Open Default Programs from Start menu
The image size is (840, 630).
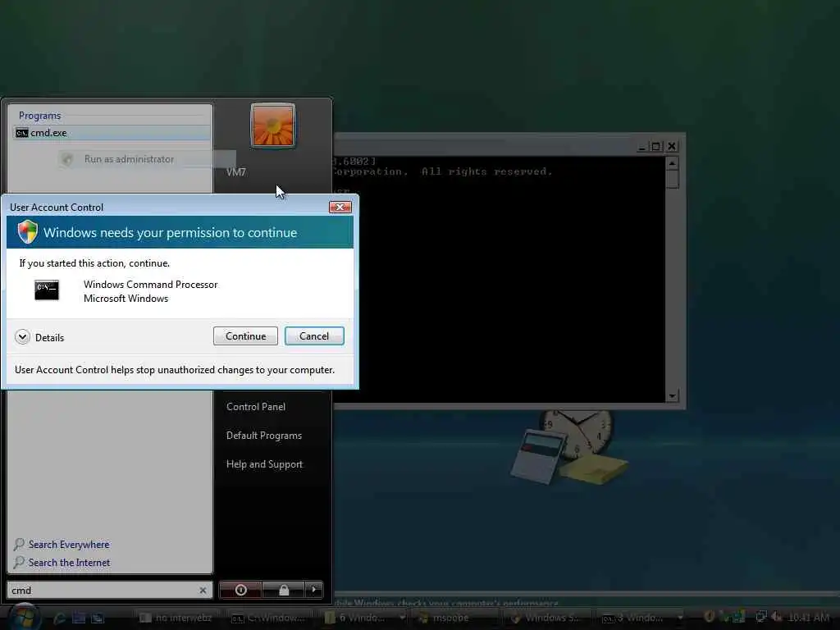pyautogui.click(x=263, y=436)
